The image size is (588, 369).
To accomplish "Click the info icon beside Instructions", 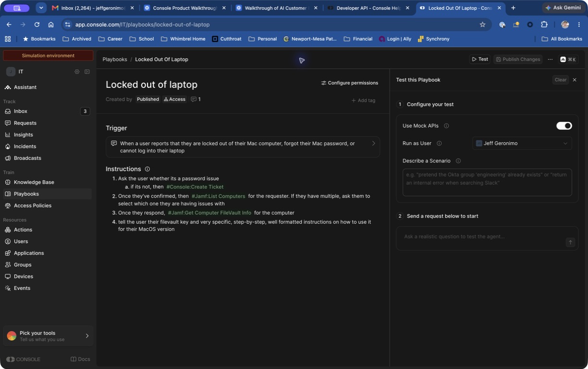I will click(x=147, y=169).
